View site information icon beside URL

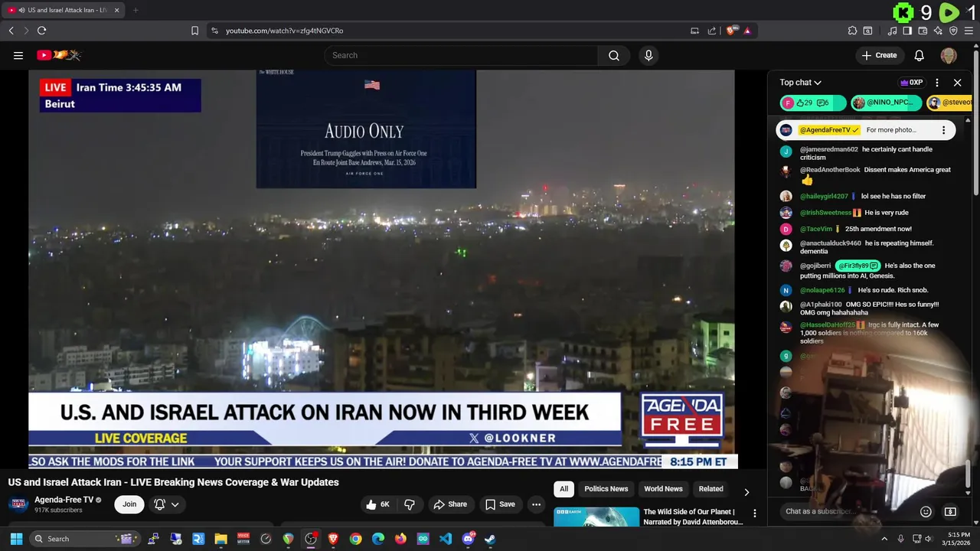(x=214, y=31)
